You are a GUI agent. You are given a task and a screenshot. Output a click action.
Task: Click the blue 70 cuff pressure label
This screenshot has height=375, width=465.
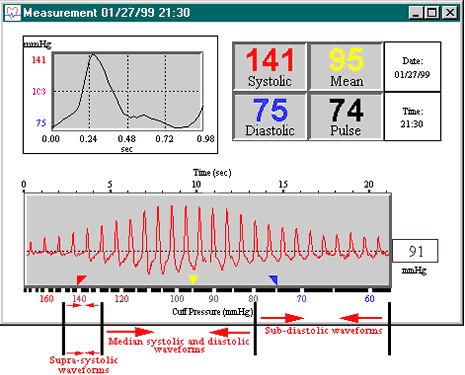(301, 299)
